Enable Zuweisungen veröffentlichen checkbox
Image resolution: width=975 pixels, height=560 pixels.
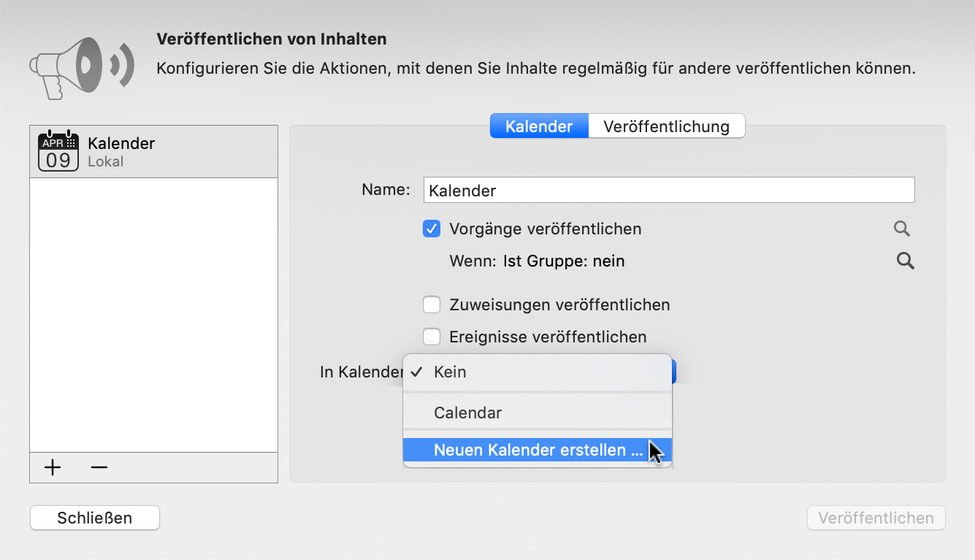click(432, 304)
